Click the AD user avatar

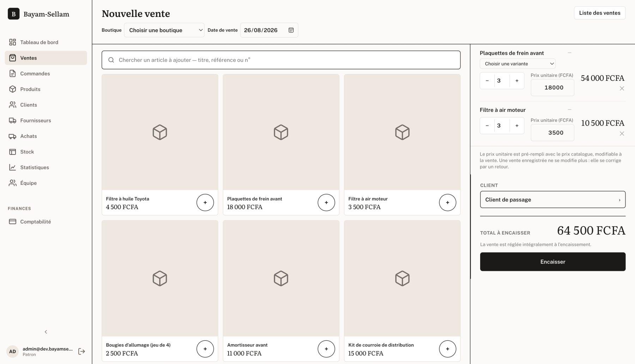(13, 351)
